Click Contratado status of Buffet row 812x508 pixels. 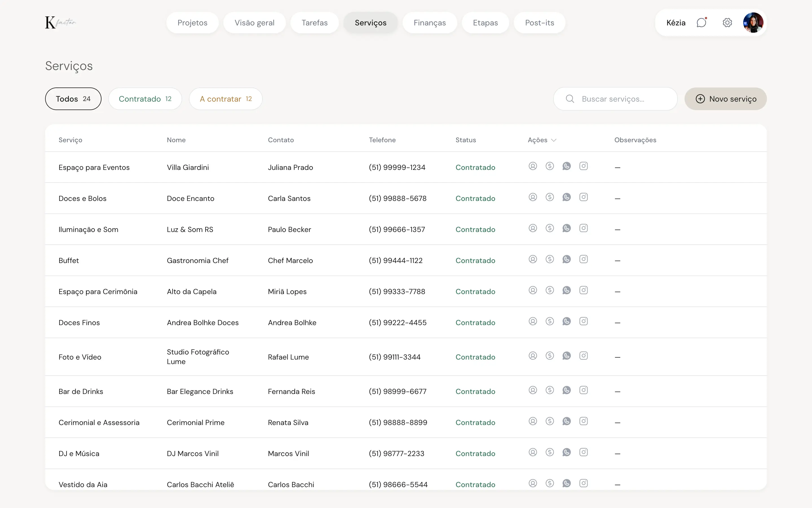pos(475,260)
